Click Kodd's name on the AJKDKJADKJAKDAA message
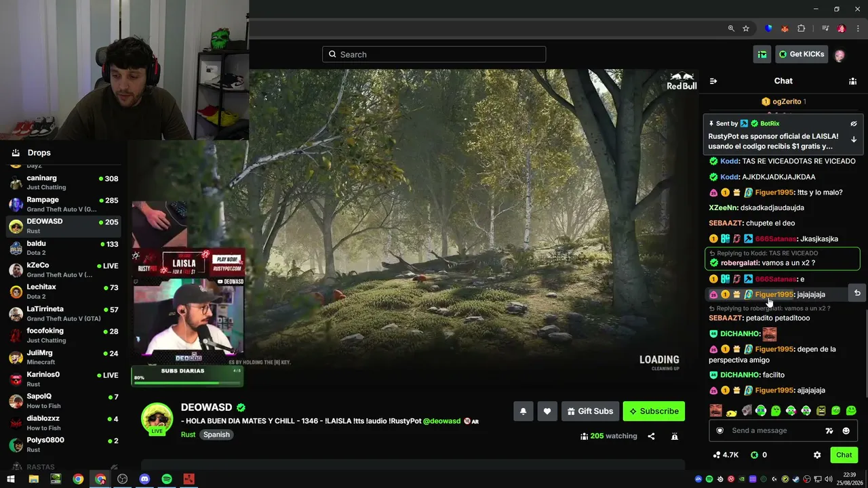 pyautogui.click(x=729, y=177)
